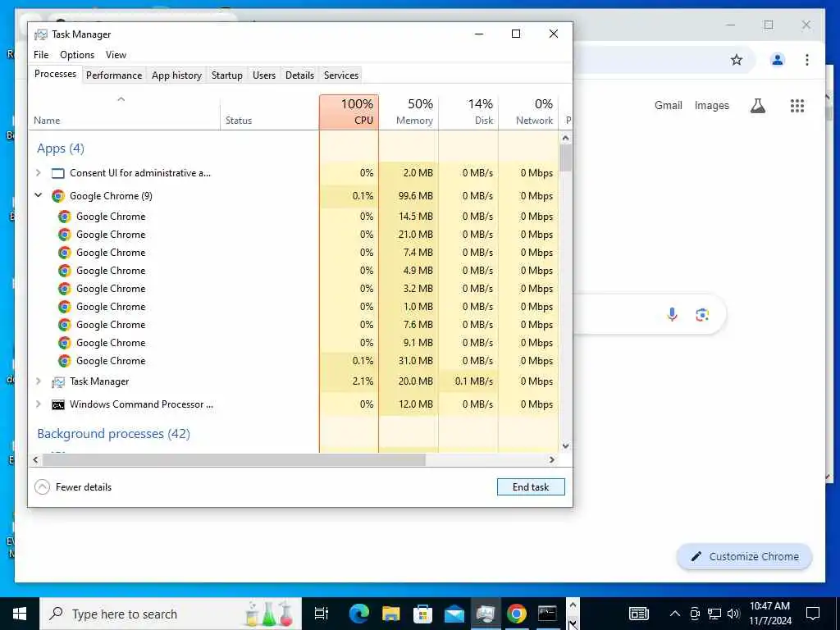Open Task View from taskbar

321,614
